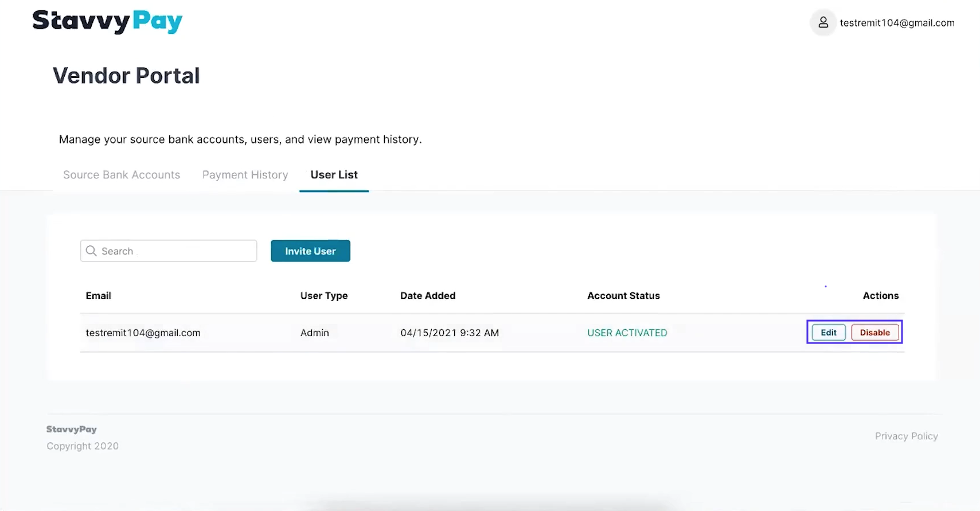Screen dimensions: 980x511
Task: Click the 04/15/2021 9:32 AM date cell
Action: (x=450, y=333)
